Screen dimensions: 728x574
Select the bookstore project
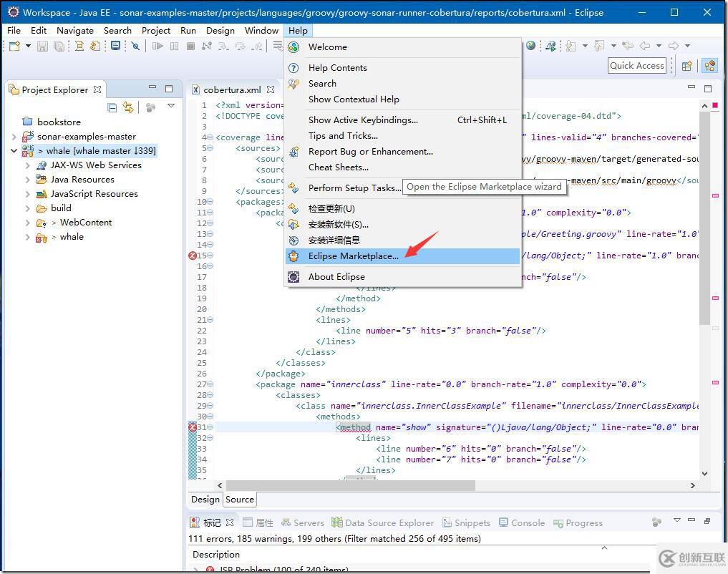59,122
